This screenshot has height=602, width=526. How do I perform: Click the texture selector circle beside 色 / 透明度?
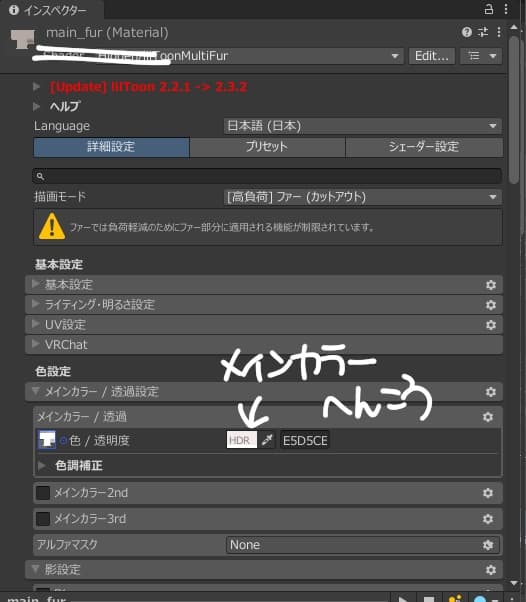[63, 440]
